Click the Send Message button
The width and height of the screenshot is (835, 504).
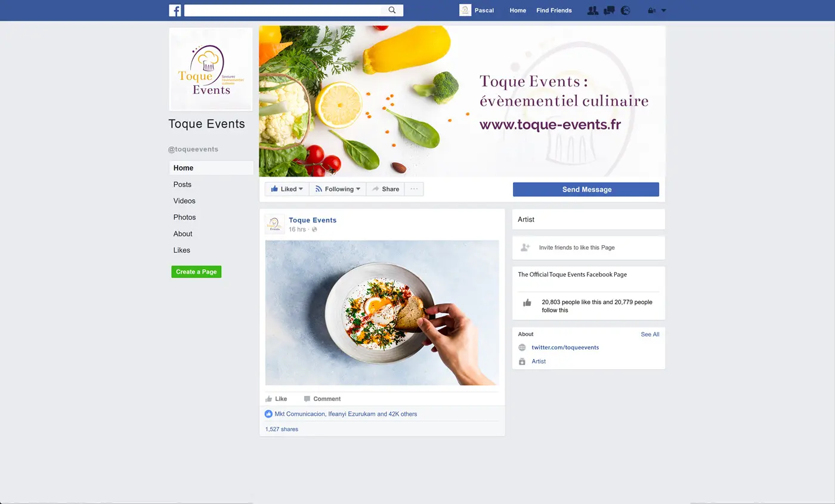(x=586, y=189)
